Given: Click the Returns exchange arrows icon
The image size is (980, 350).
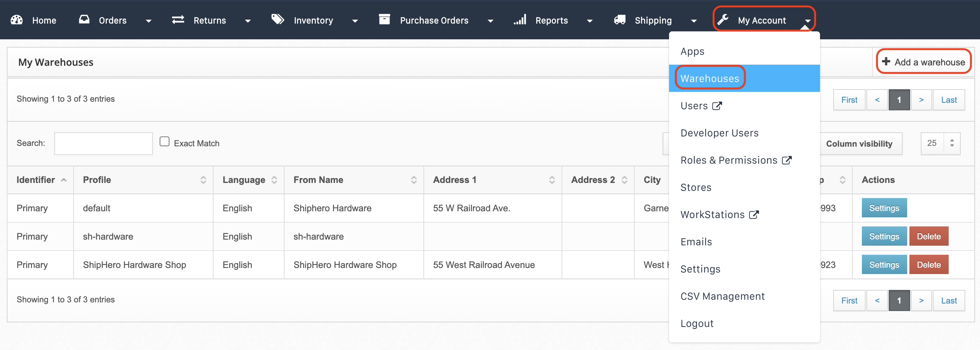Looking at the screenshot, I should (x=178, y=20).
